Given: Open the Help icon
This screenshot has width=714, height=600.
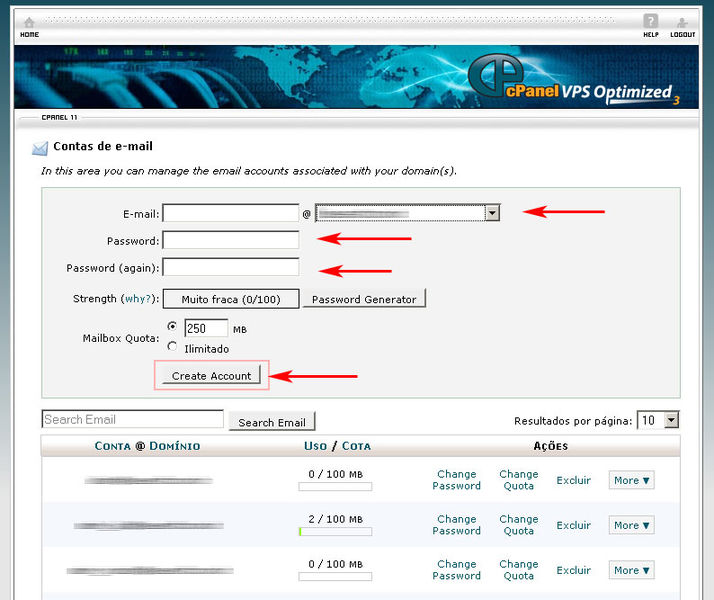Looking at the screenshot, I should (x=651, y=23).
